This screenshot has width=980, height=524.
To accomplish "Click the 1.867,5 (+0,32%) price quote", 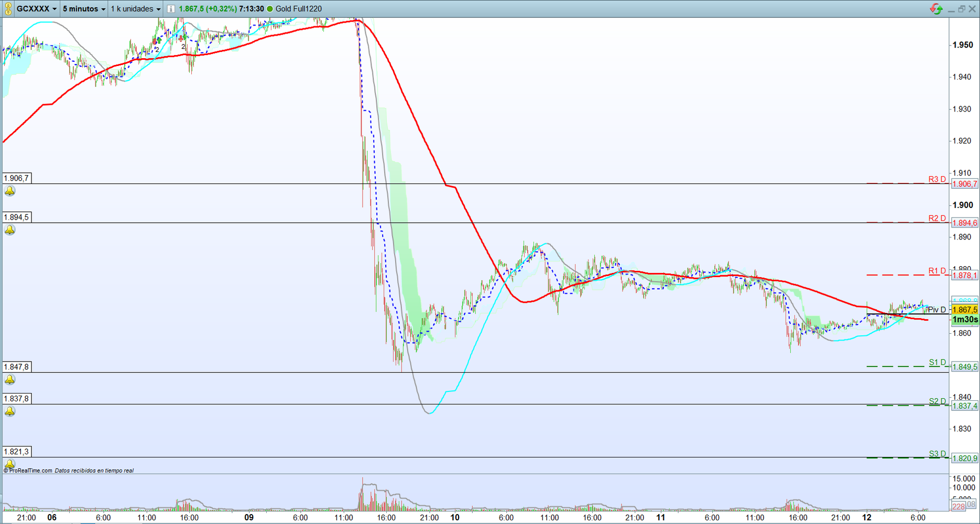I will point(208,9).
